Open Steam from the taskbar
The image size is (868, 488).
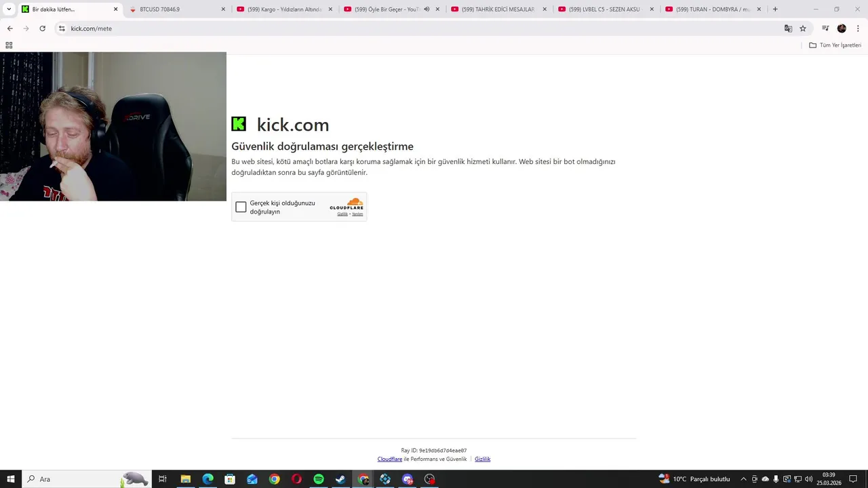340,479
